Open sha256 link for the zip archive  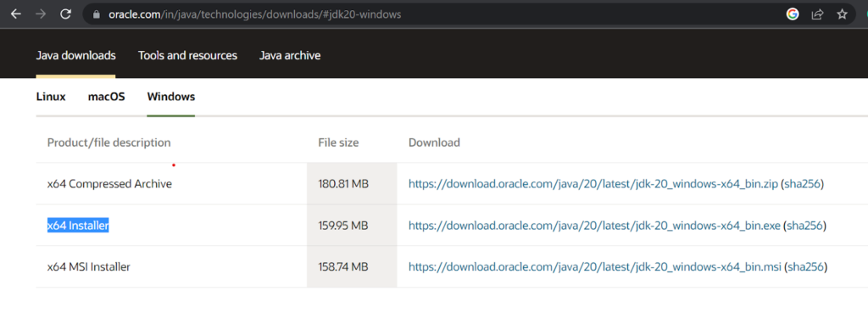[802, 184]
